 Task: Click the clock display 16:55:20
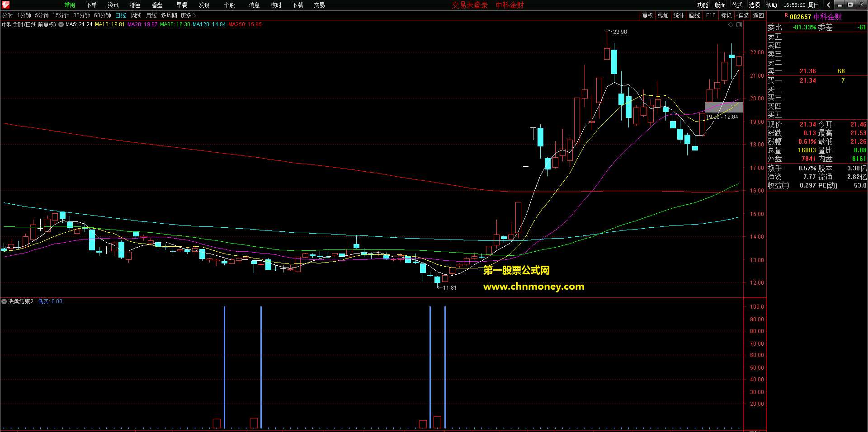pos(794,5)
